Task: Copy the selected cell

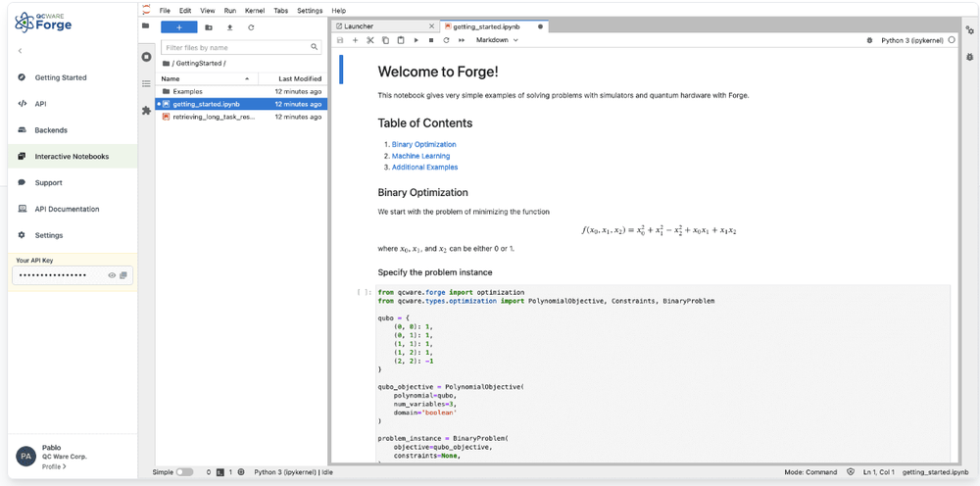Action: 385,40
